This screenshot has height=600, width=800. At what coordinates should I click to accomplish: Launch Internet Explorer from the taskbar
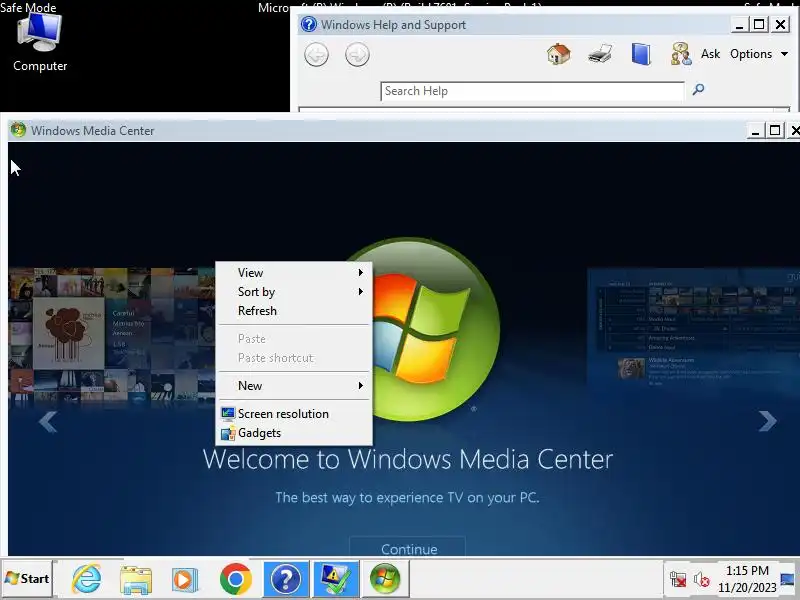pyautogui.click(x=86, y=579)
